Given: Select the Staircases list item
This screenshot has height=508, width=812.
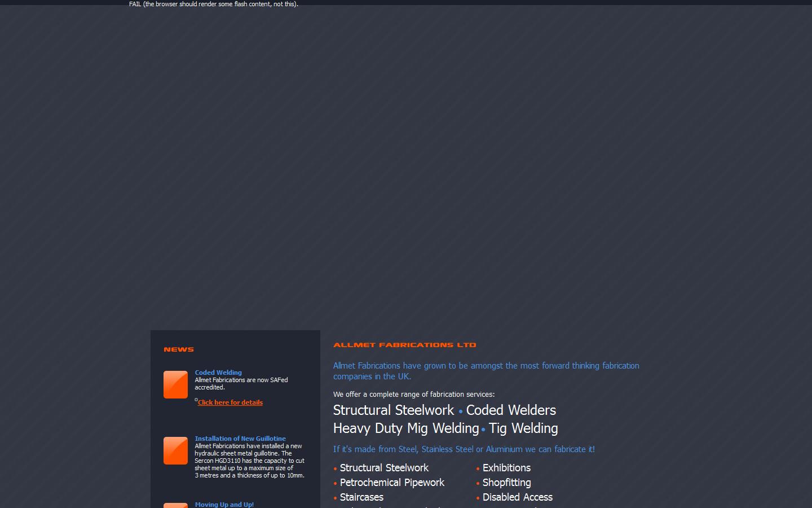Looking at the screenshot, I should tap(361, 497).
